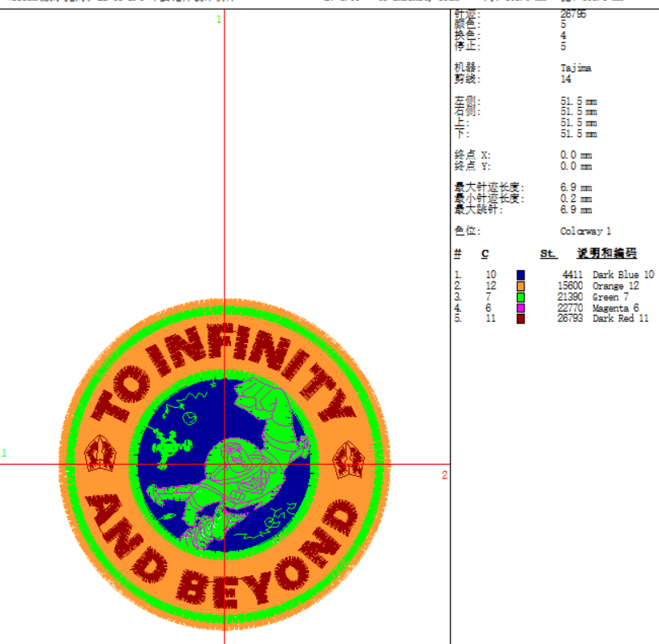The width and height of the screenshot is (659, 644).
Task: Click needle number 7 in the C column
Action: (x=488, y=297)
